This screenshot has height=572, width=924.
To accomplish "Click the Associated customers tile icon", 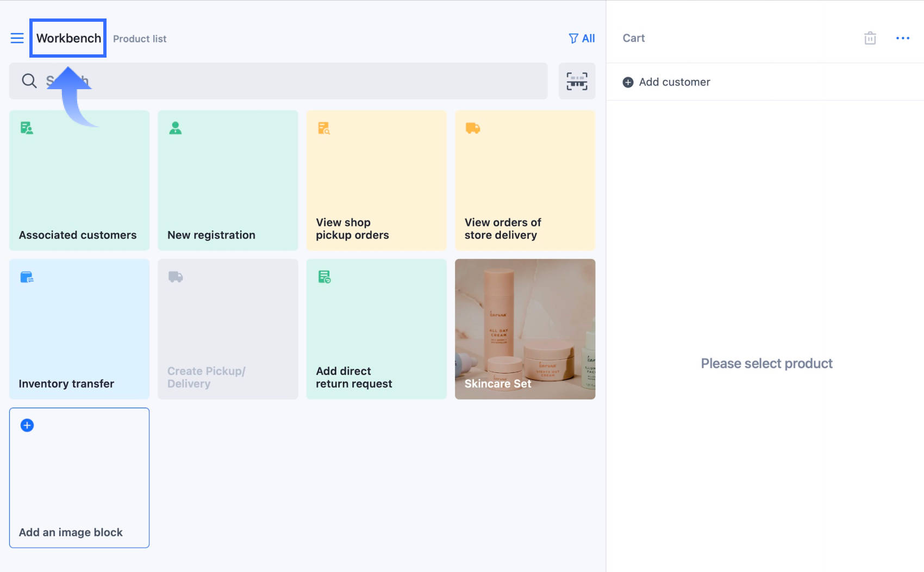I will point(27,128).
